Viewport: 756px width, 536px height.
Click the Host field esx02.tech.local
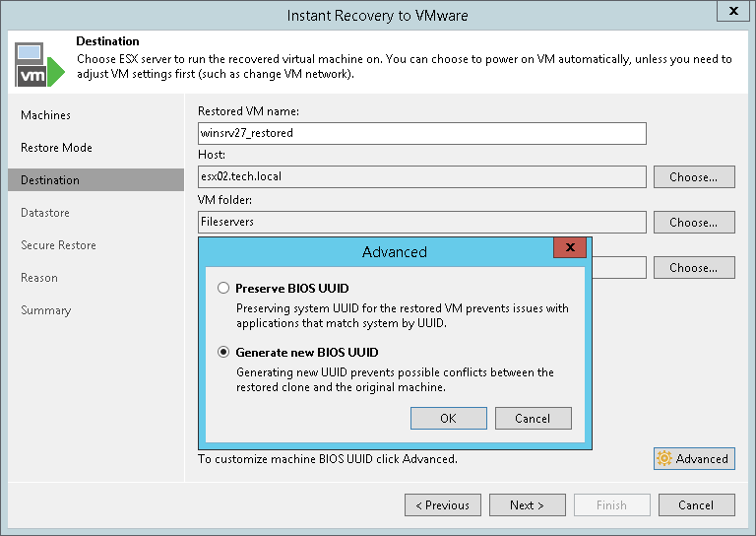(421, 177)
